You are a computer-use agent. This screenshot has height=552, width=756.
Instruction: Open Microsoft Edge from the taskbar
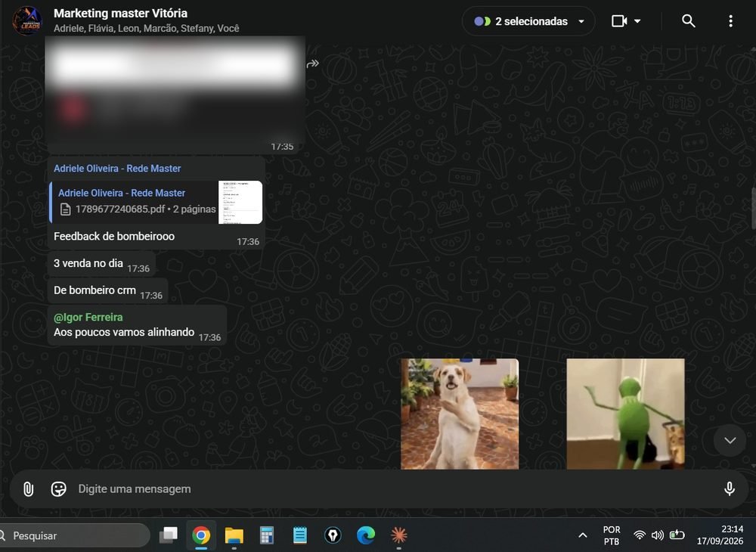pos(366,535)
